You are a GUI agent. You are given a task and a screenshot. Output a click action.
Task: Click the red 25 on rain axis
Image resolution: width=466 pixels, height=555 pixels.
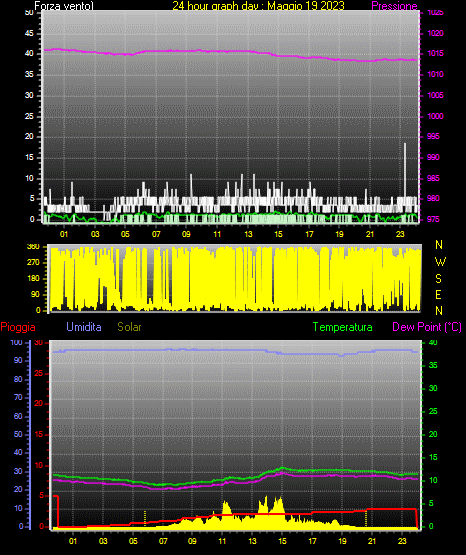(39, 373)
